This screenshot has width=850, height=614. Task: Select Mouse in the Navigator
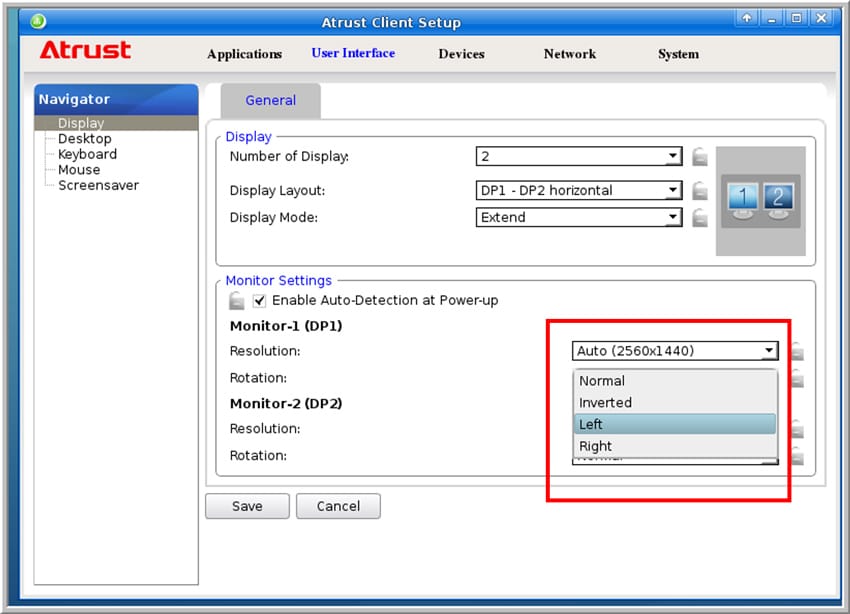(79, 170)
